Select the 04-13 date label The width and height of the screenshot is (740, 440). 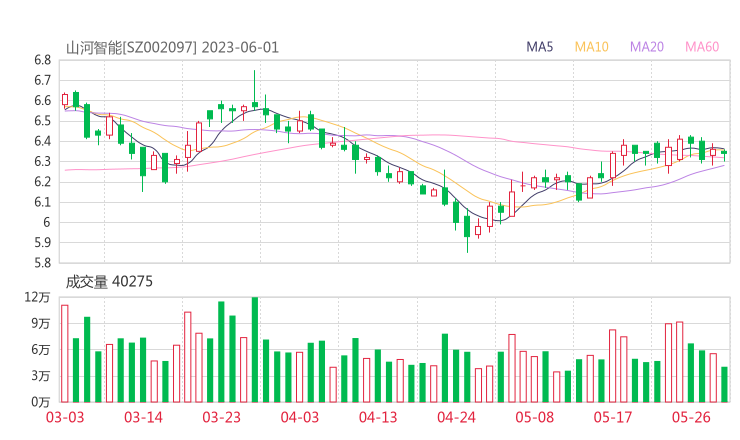[378, 417]
